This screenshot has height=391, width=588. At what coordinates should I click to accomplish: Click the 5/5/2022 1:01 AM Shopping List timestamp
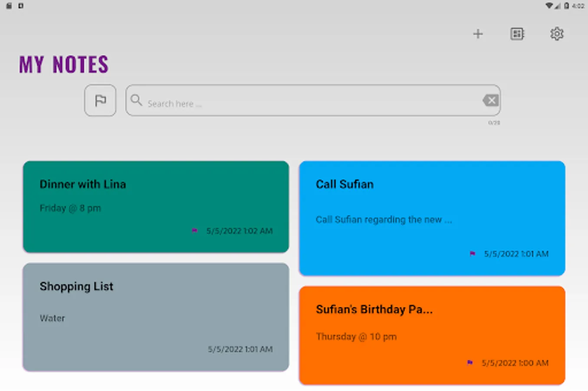coord(240,349)
